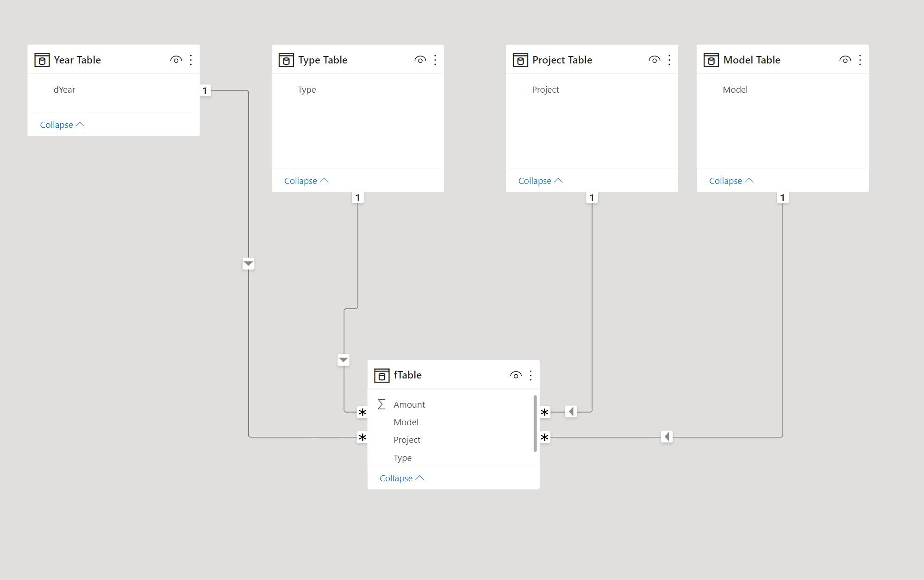Toggle visibility of Type Table
This screenshot has width=924, height=580.
point(420,60)
